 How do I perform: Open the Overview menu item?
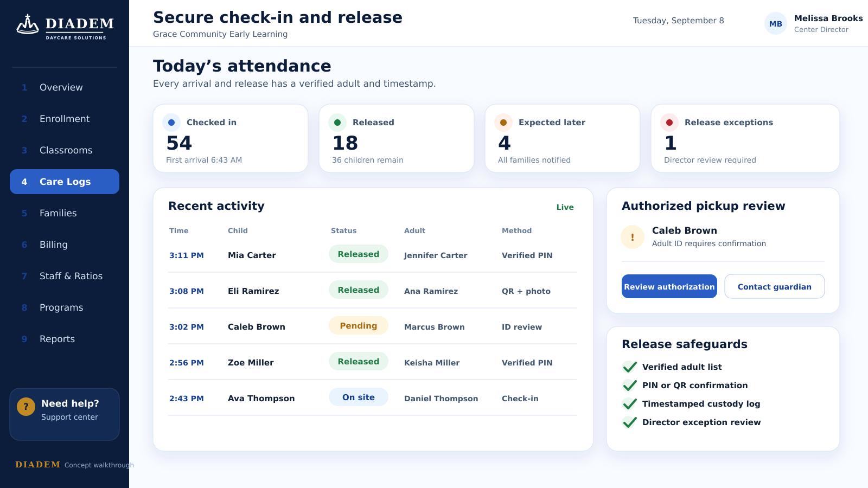(65, 87)
